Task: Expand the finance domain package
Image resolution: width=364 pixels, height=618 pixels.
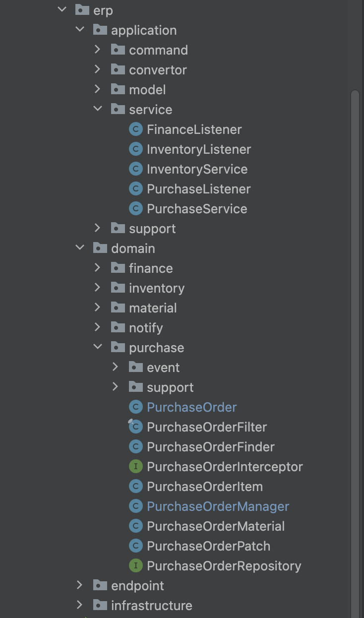Action: click(98, 268)
